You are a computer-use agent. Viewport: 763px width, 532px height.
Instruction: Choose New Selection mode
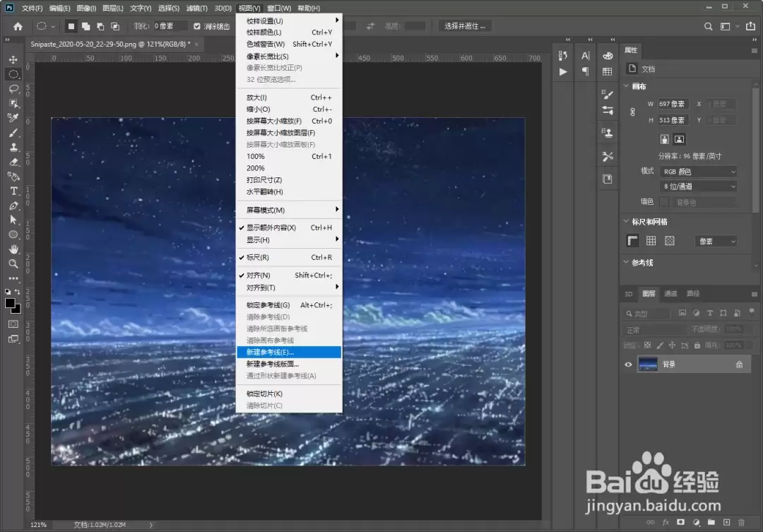point(71,26)
